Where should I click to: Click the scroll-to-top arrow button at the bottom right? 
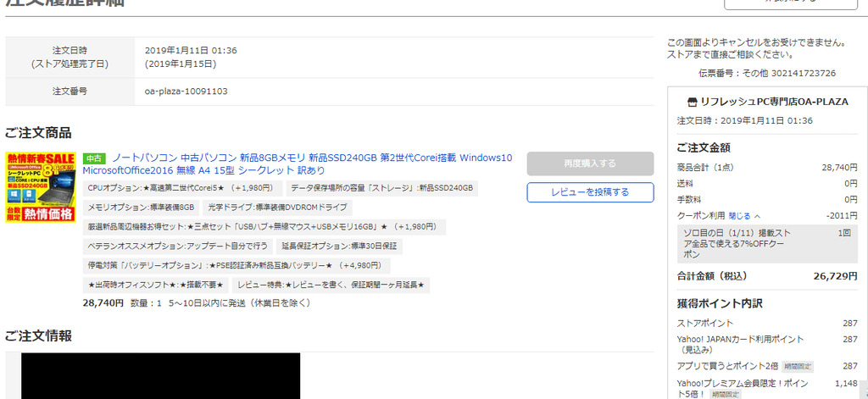coord(863,391)
